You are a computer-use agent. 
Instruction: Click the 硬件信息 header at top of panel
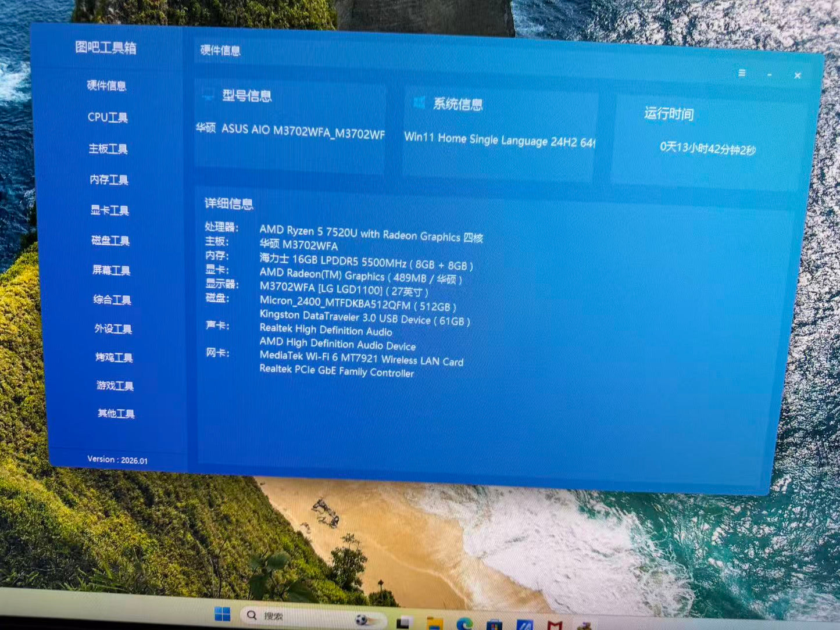pyautogui.click(x=220, y=51)
